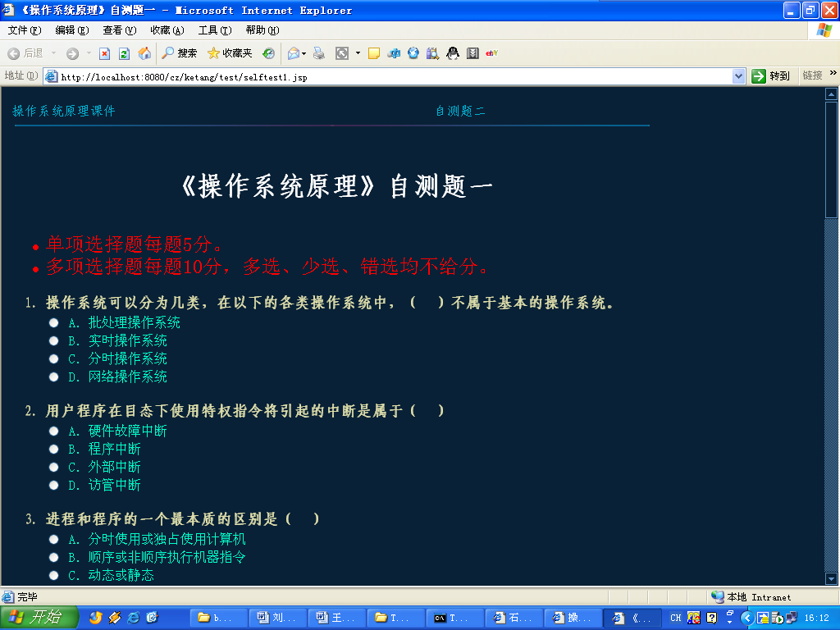Image resolution: width=840 pixels, height=630 pixels.
Task: Select answer B 实时操作系统 for question 1
Action: pyautogui.click(x=53, y=340)
